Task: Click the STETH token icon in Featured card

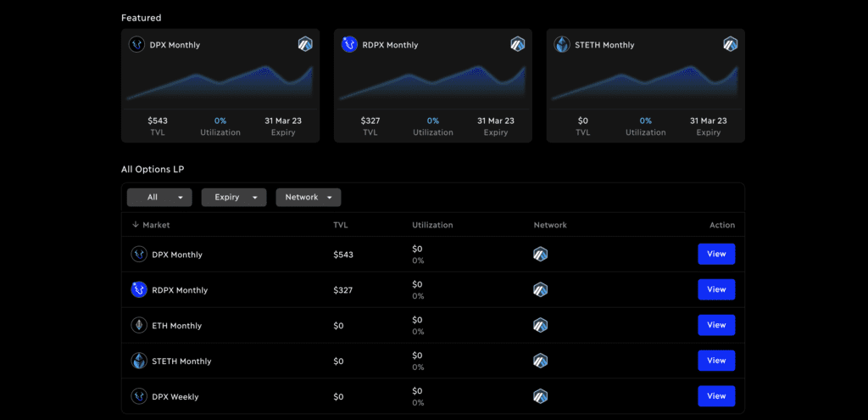Action: (x=562, y=45)
